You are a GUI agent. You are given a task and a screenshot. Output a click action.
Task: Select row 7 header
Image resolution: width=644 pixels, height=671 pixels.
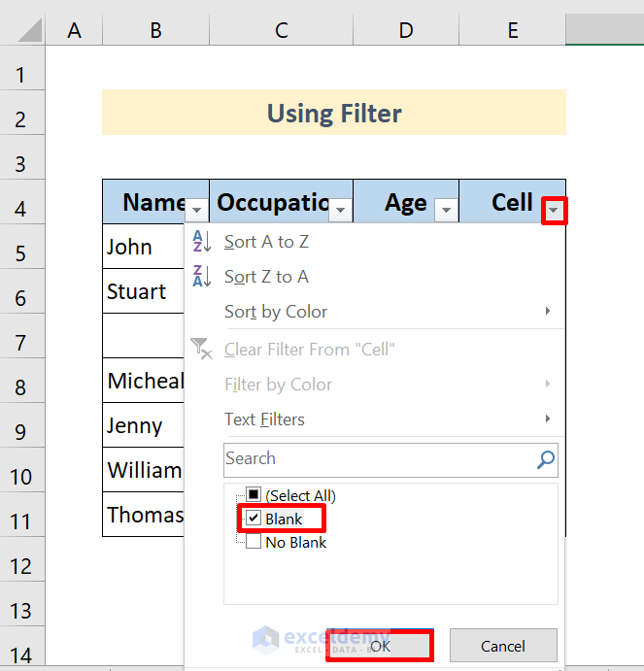(22, 336)
